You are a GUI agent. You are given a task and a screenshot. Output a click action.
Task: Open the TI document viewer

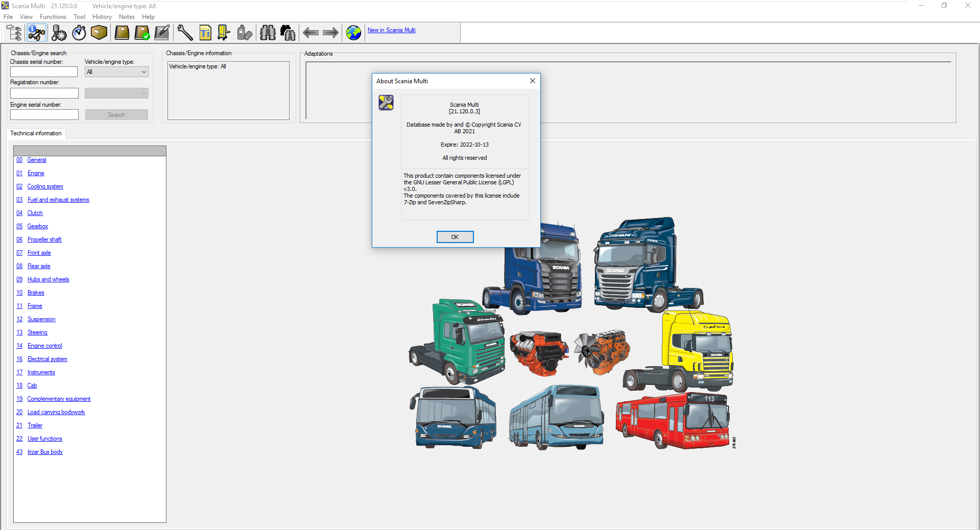pyautogui.click(x=205, y=32)
